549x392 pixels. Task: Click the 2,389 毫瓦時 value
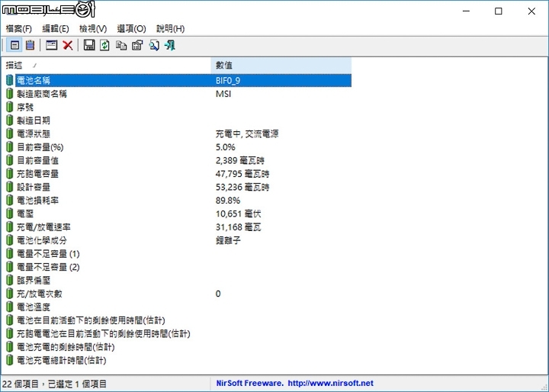[240, 160]
